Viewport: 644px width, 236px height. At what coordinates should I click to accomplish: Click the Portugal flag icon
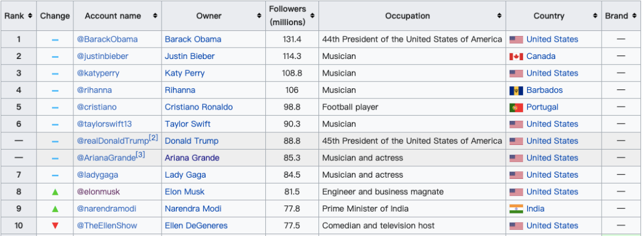click(x=516, y=107)
